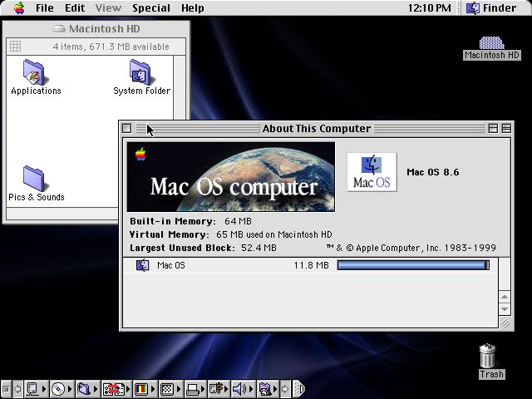The width and height of the screenshot is (532, 399).
Task: Open the Help menu
Action: 192,7
